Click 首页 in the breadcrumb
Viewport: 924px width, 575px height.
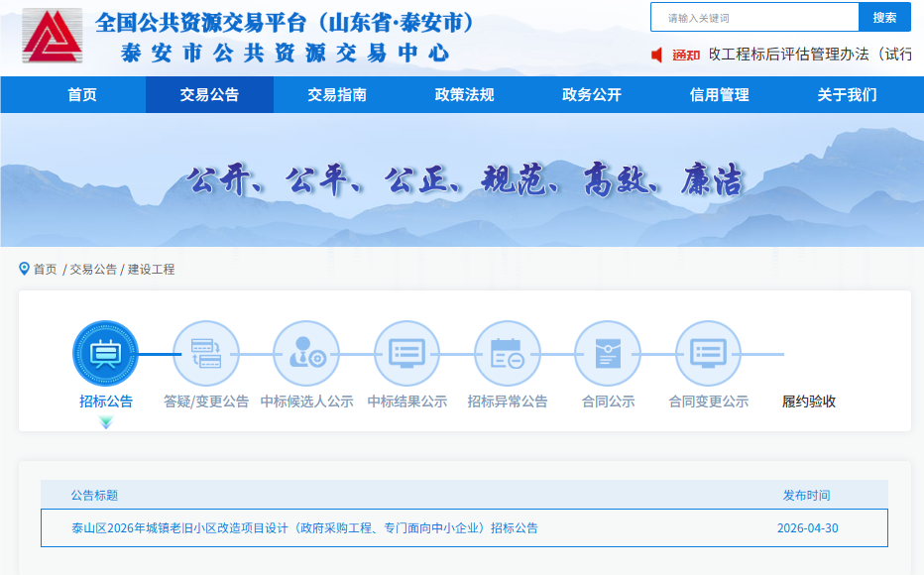click(45, 270)
